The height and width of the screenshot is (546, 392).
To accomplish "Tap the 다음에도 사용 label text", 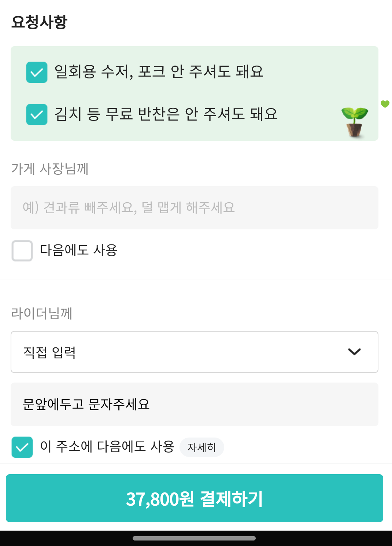I will (78, 250).
